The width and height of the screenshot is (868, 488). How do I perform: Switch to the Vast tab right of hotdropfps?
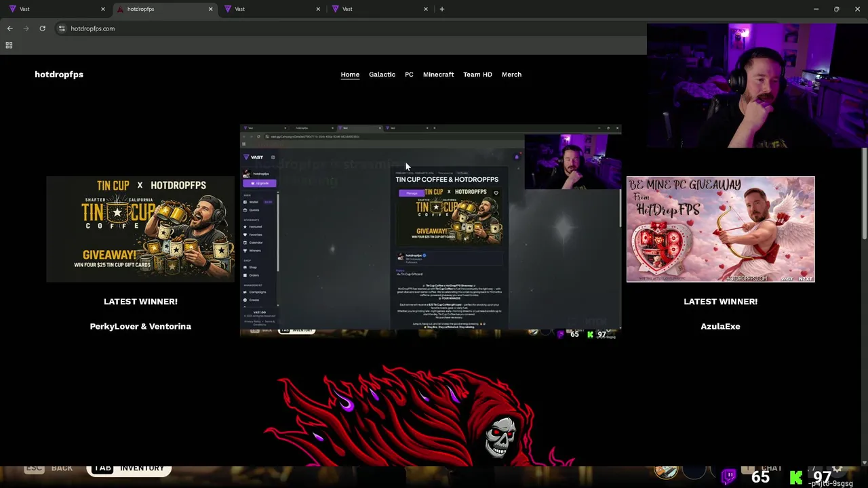click(271, 9)
